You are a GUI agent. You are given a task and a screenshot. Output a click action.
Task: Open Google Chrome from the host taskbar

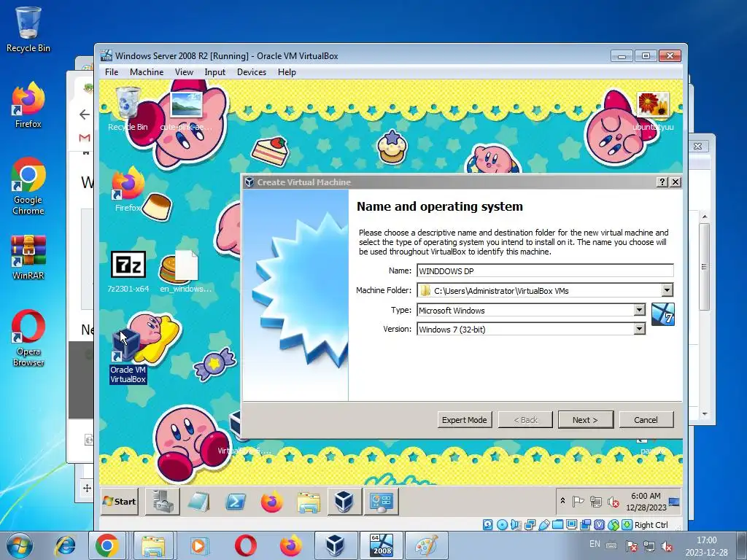[107, 545]
